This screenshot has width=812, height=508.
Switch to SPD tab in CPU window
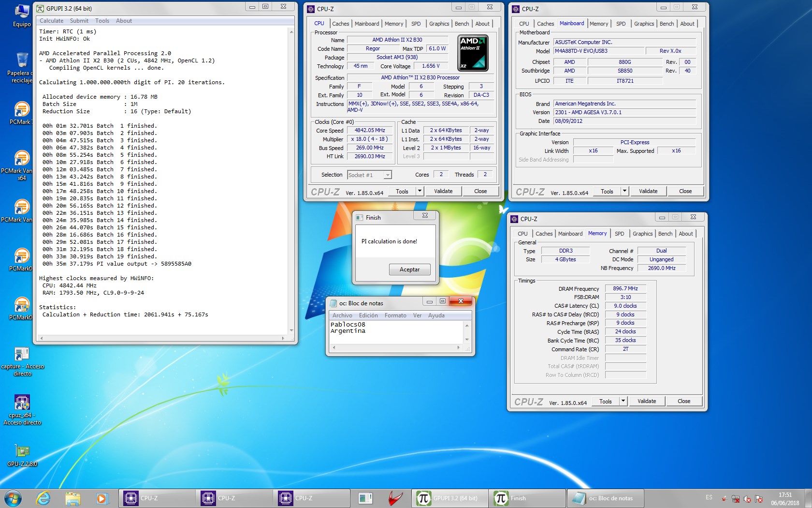416,24
